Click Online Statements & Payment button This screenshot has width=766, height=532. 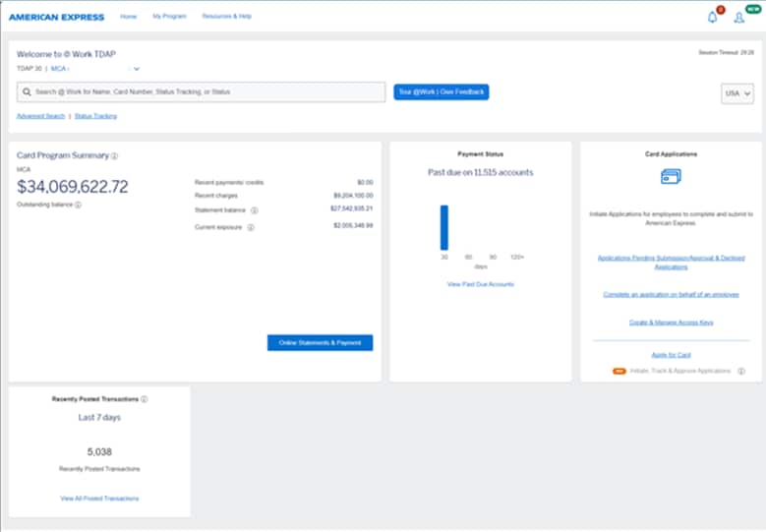point(320,342)
